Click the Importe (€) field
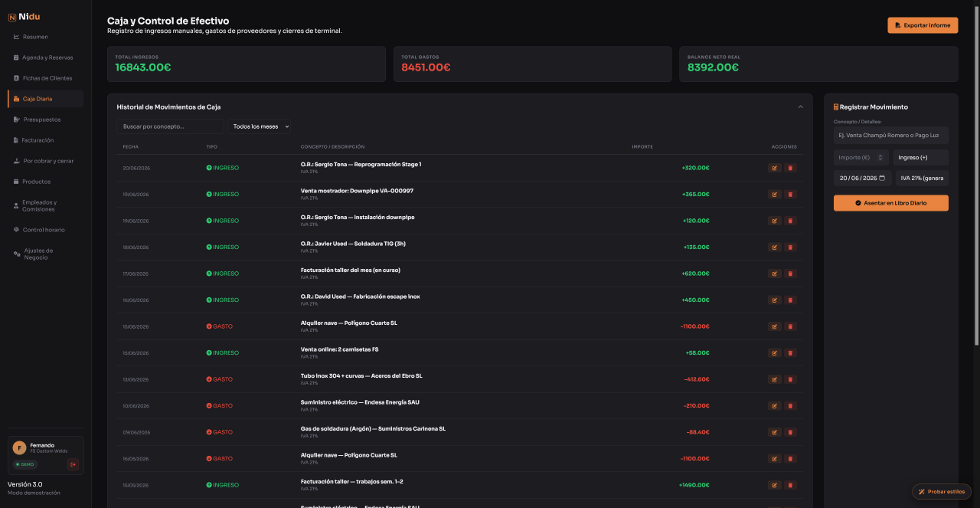 [861, 158]
